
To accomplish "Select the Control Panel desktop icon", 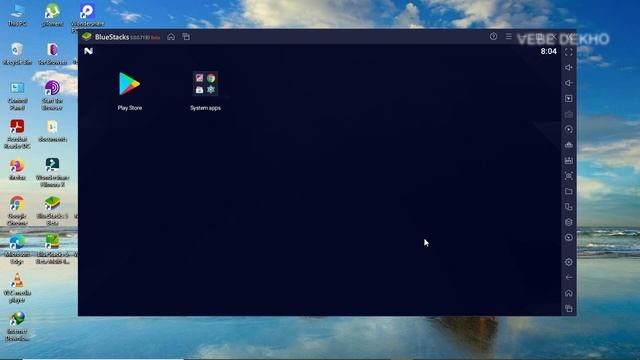I will click(17, 96).
